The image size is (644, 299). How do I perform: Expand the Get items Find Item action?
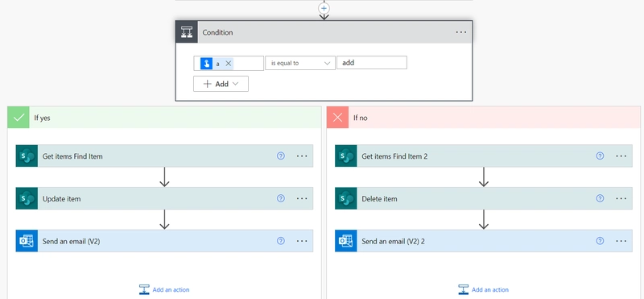coord(164,156)
